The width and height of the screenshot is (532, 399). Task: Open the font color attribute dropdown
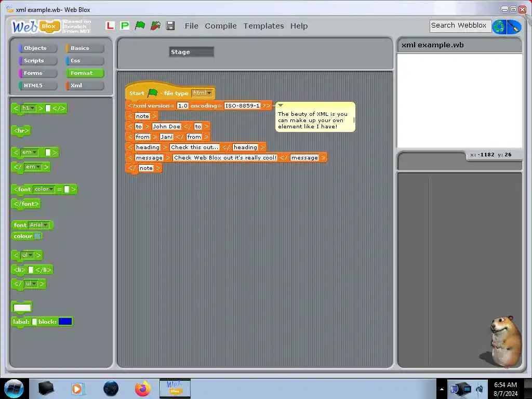44,189
